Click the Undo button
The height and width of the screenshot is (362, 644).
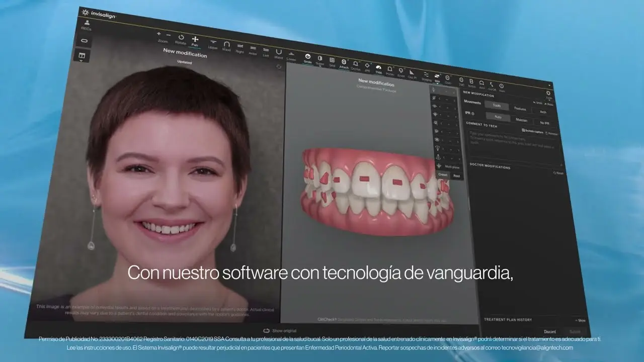pyautogui.click(x=537, y=103)
